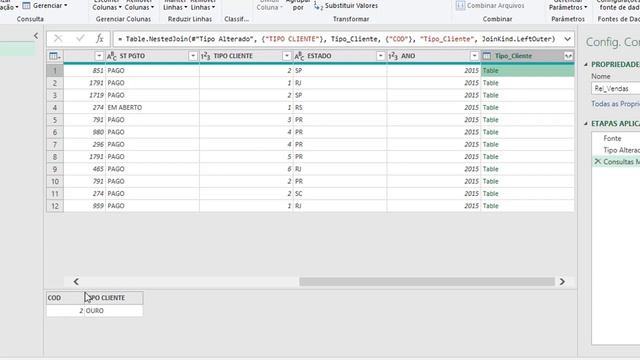Collapse the queries pane arrow
Viewport: 640px width, 360px height.
click(x=36, y=36)
